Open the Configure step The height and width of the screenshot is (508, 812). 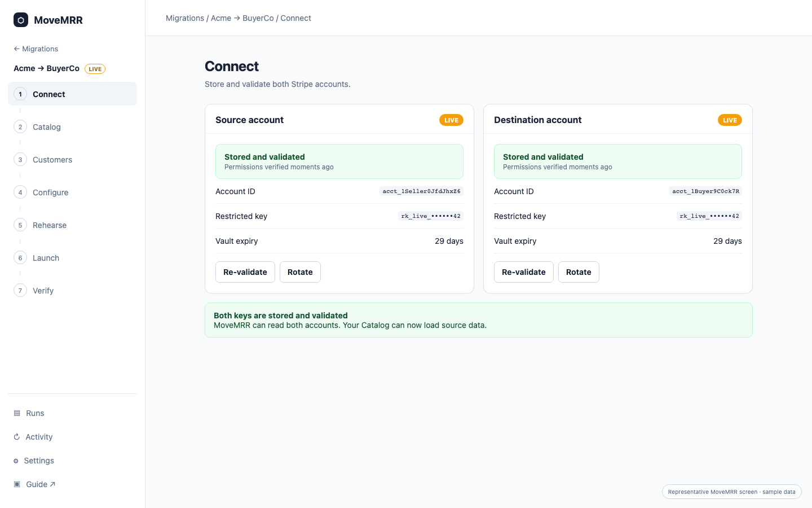pos(72,192)
